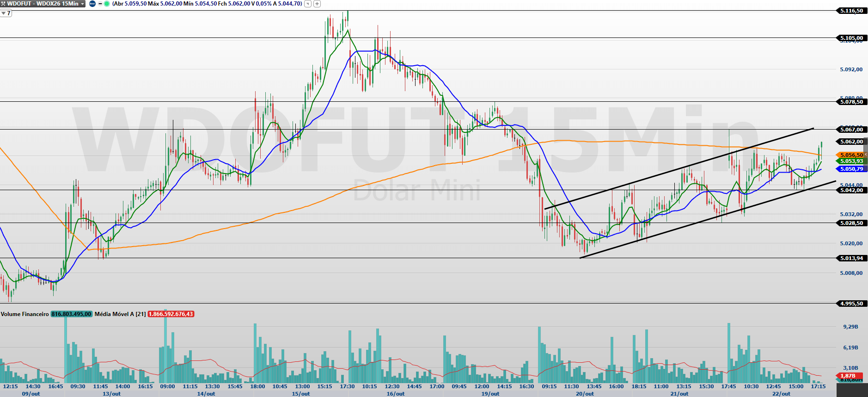Click the 13/out date on the time axis
Screen dimensions: 868x397
click(x=111, y=394)
